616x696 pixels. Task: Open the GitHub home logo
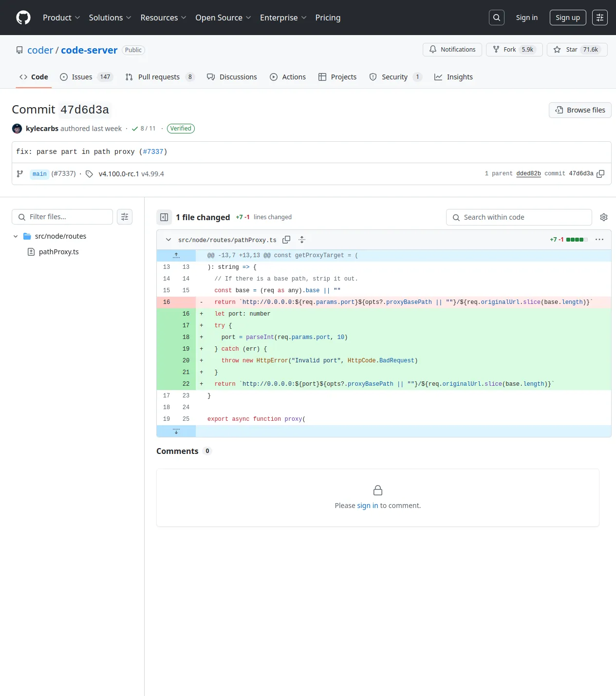(x=23, y=18)
